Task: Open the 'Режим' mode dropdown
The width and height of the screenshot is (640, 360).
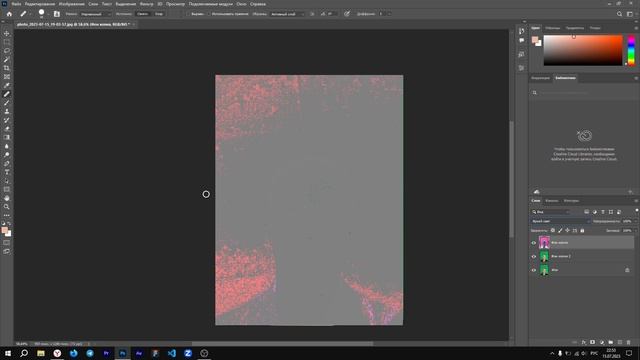Action: tap(96, 14)
